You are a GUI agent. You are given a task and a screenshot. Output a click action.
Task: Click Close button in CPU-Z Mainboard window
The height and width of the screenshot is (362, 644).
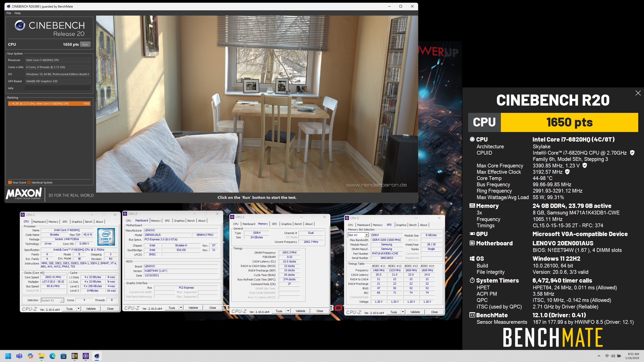(x=213, y=308)
